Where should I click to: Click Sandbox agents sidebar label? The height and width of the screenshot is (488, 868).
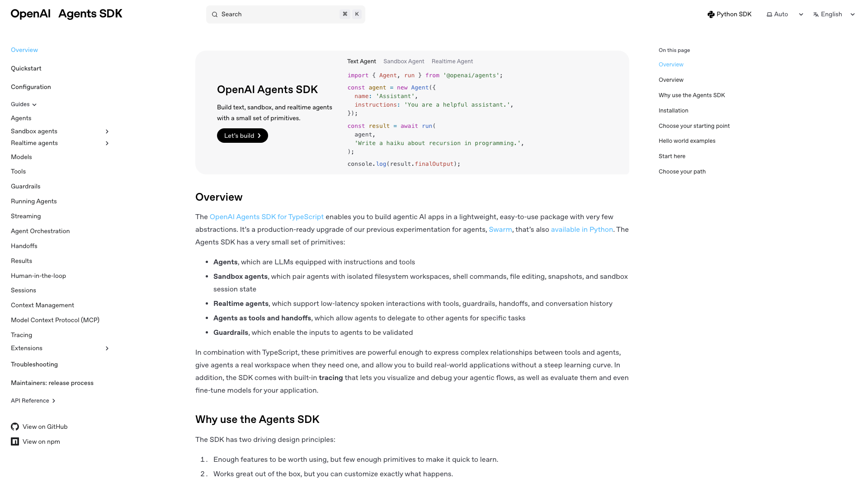34,131
